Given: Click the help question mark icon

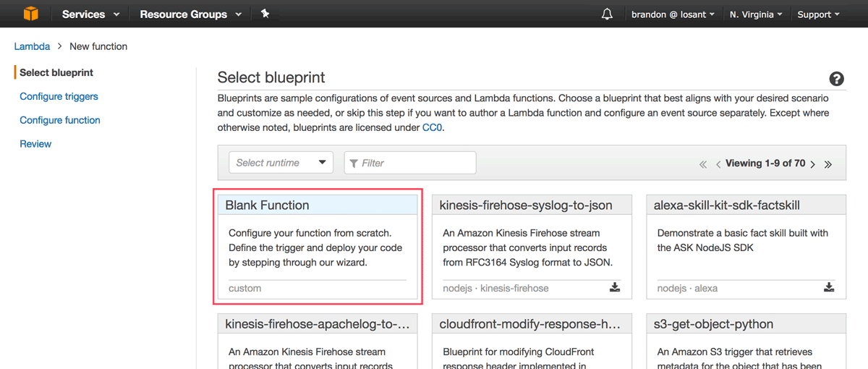Looking at the screenshot, I should (x=836, y=79).
